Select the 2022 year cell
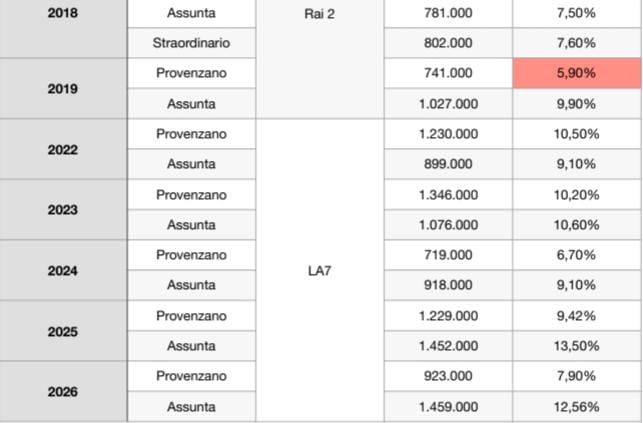Image resolution: width=643 pixels, height=423 pixels. [x=63, y=149]
